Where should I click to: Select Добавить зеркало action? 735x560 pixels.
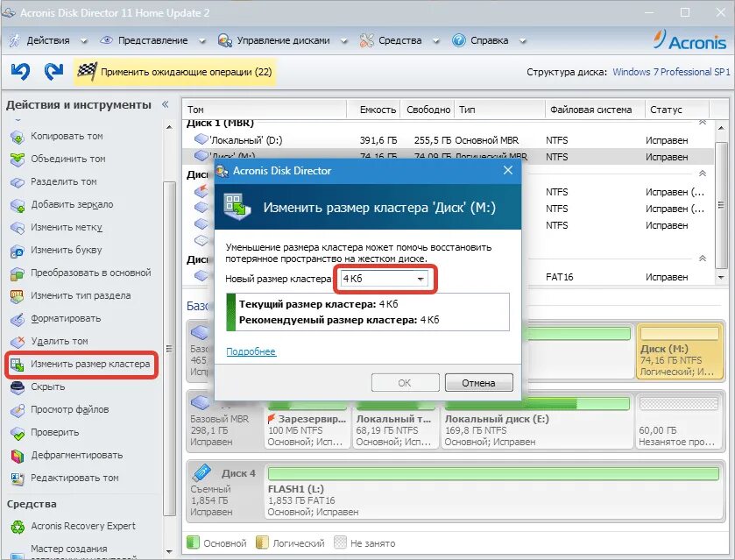(72, 204)
